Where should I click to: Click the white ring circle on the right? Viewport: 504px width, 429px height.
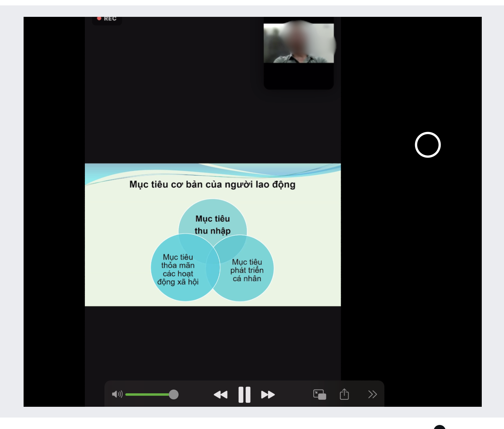tap(428, 145)
